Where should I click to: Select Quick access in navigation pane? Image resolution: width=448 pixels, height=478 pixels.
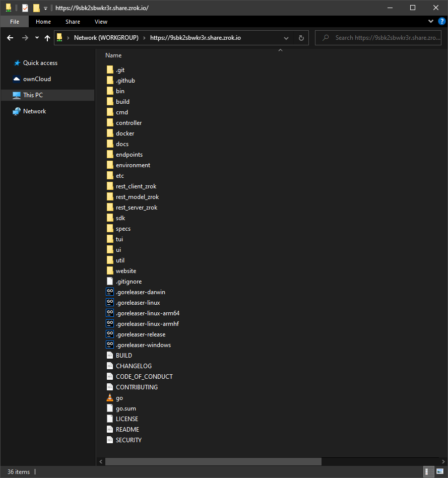(35, 63)
